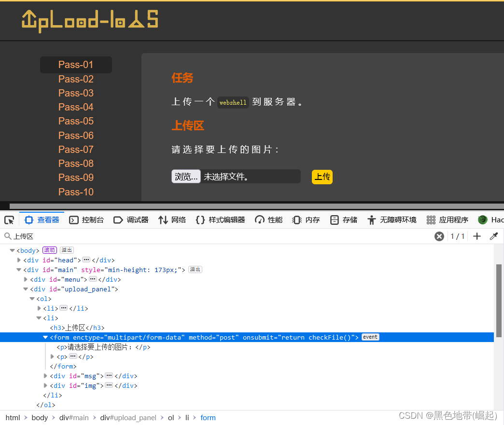Click the webshell code label
Screen dimensions: 504x425
point(233,102)
